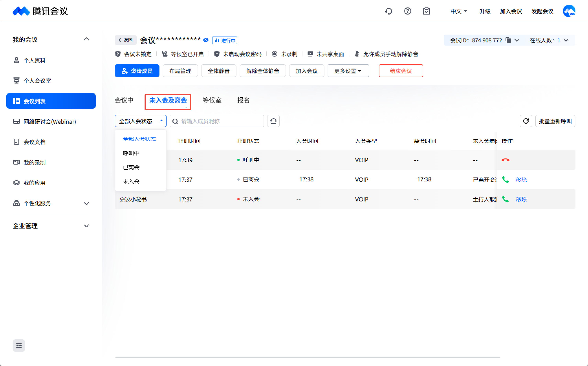Open customer service headset icon
Screen dimensions: 588x366
[x=389, y=11]
